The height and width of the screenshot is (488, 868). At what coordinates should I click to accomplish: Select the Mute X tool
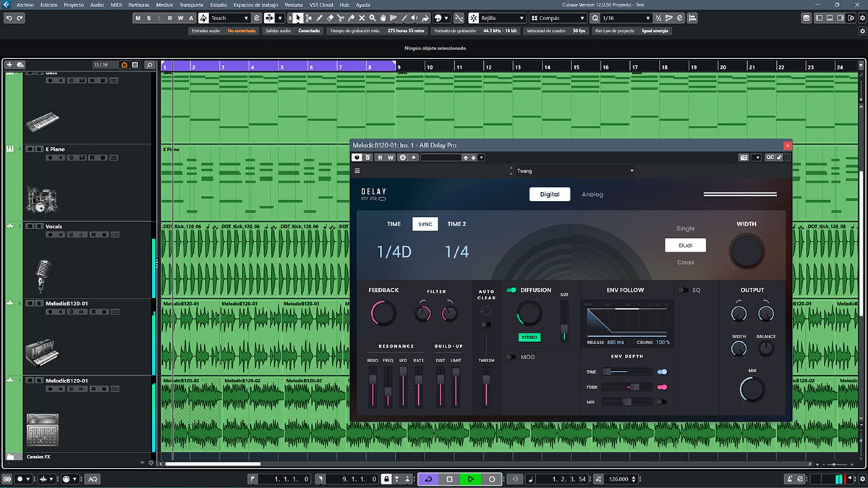362,18
